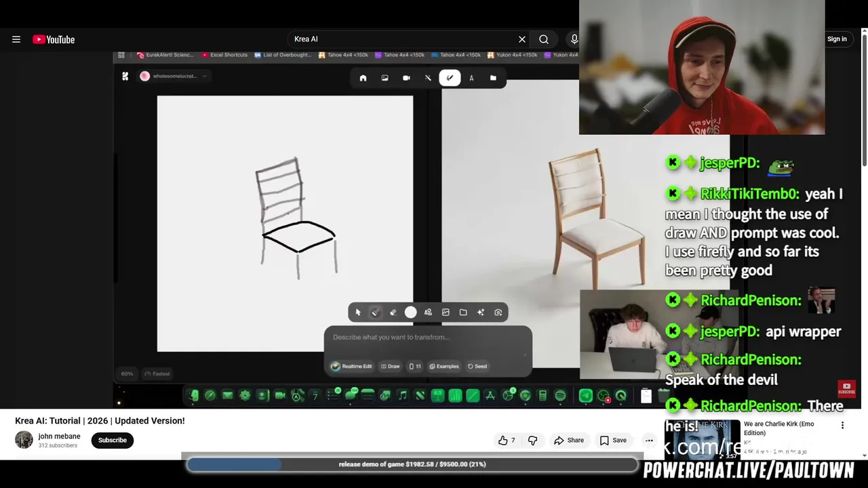Open the EurekAlert! Science bookmark
The image size is (868, 488).
pyautogui.click(x=165, y=55)
